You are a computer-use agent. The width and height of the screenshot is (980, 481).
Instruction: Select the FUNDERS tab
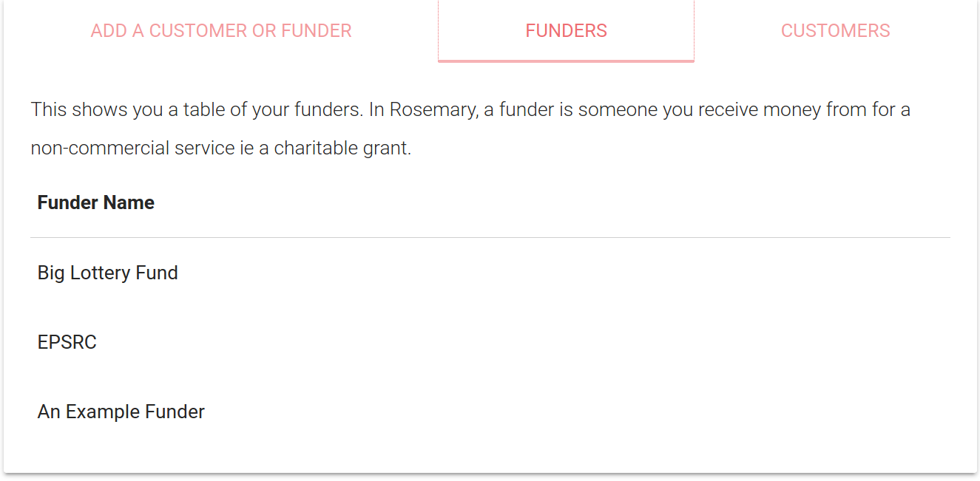(566, 30)
